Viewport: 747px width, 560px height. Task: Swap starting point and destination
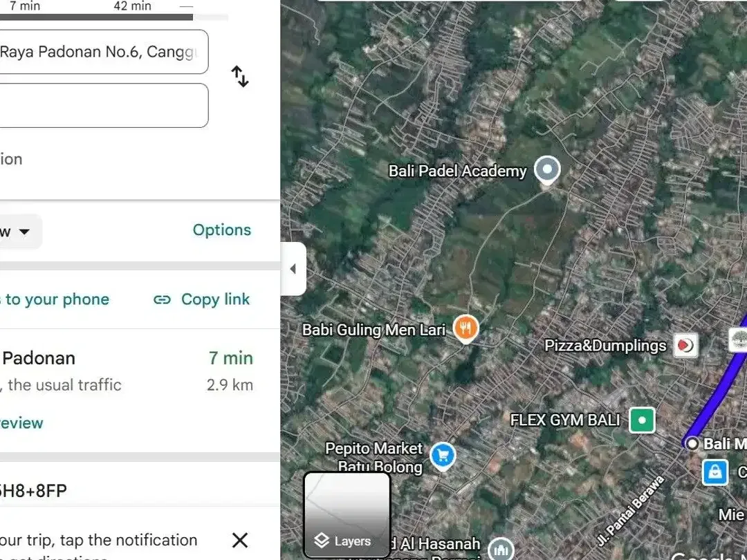240,76
